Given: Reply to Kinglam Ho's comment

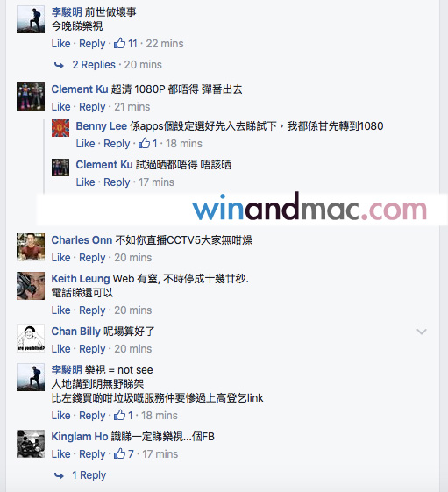Looking at the screenshot, I should pyautogui.click(x=92, y=454).
